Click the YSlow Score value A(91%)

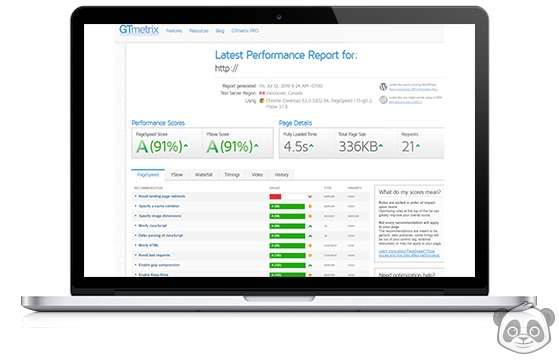tap(230, 146)
